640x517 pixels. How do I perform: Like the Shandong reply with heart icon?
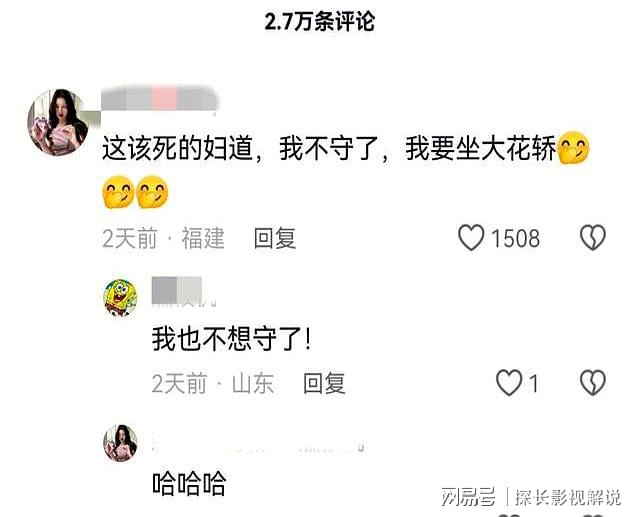click(509, 383)
